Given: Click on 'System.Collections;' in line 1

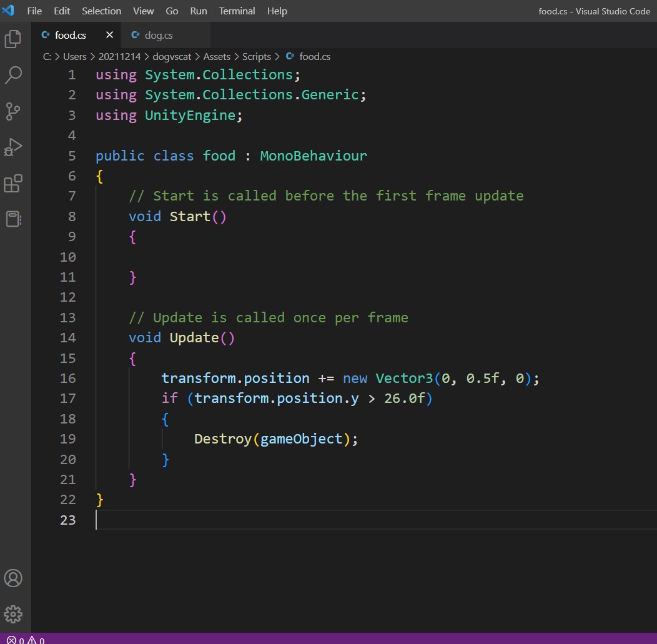Looking at the screenshot, I should 222,75.
